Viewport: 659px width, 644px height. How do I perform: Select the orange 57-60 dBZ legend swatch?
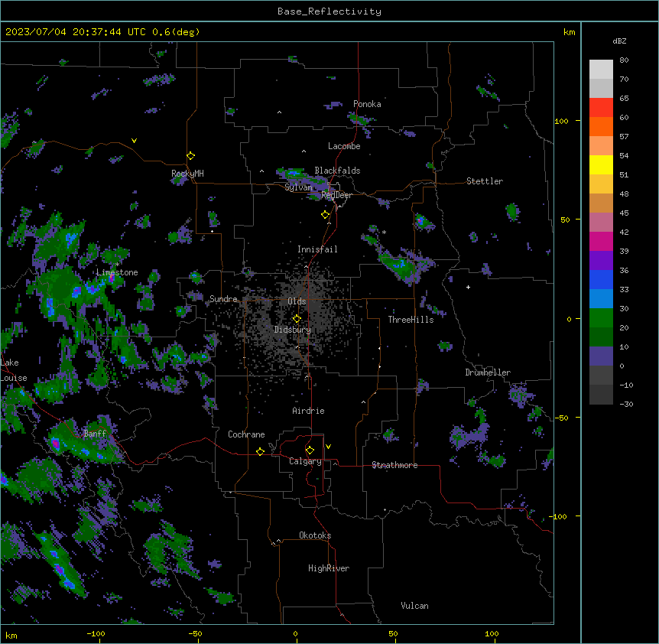pyautogui.click(x=601, y=126)
